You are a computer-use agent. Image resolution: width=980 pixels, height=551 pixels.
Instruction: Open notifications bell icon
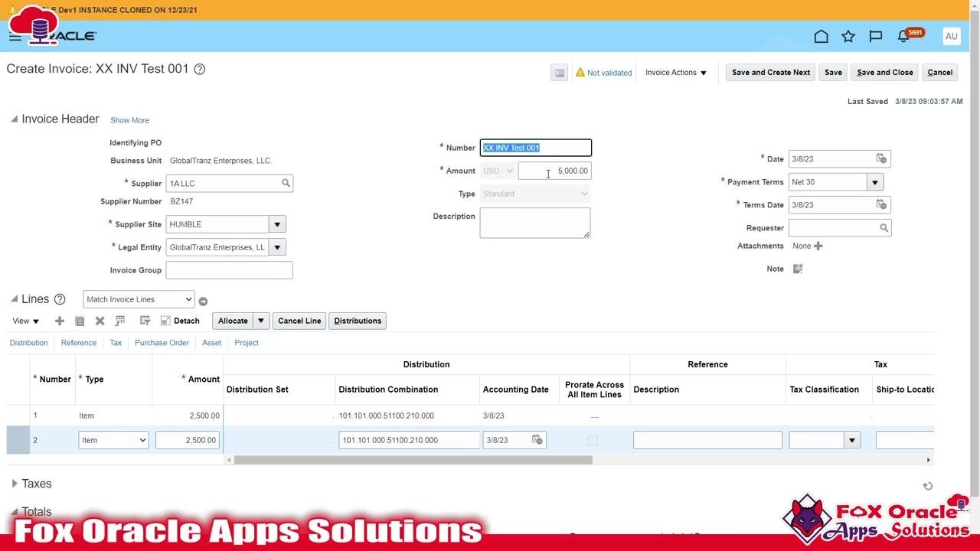click(903, 36)
